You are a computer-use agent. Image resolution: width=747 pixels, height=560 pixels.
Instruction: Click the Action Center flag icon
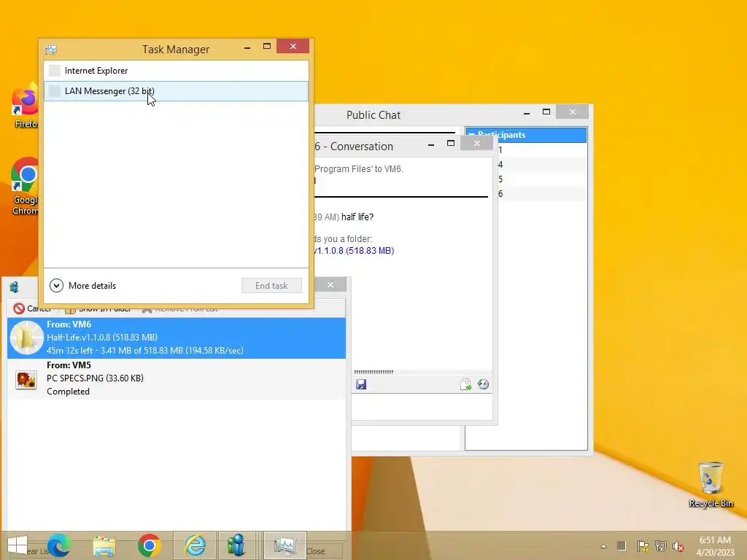click(x=643, y=546)
